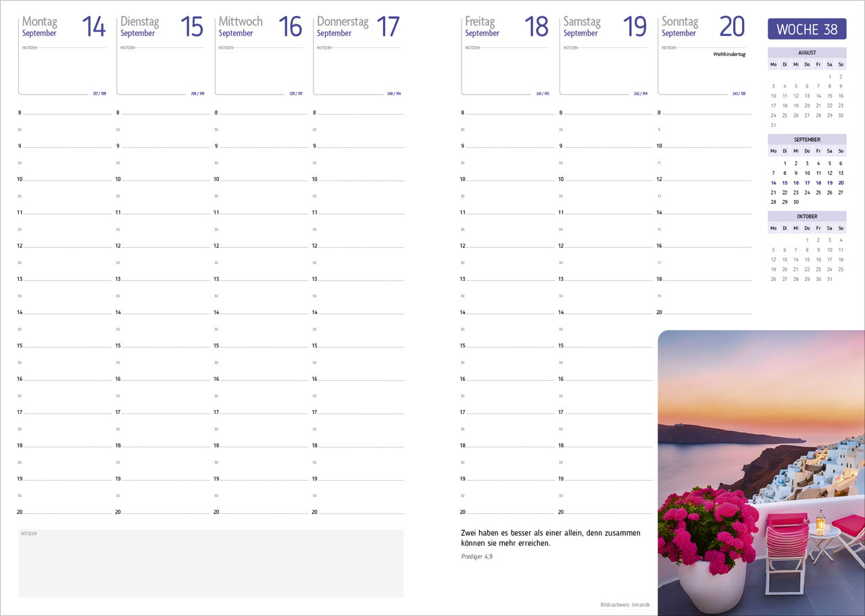
Task: Click the Weltkindertag holiday label
Action: click(728, 54)
